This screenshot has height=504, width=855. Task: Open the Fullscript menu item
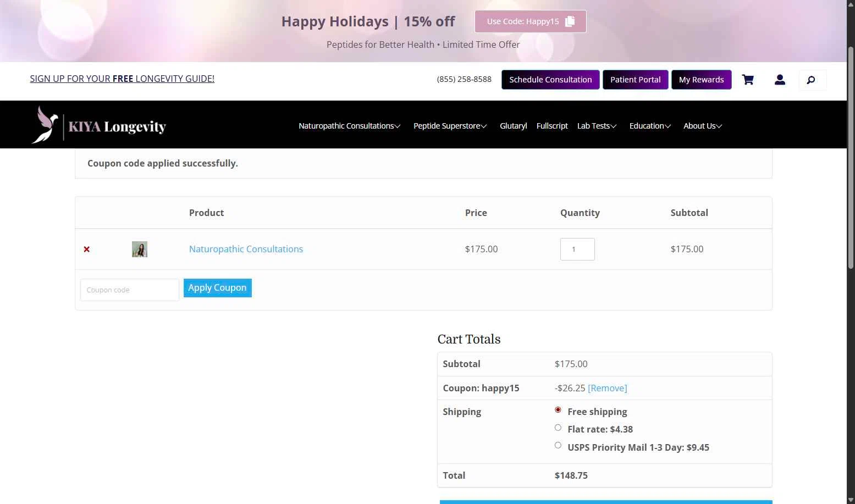coord(552,126)
